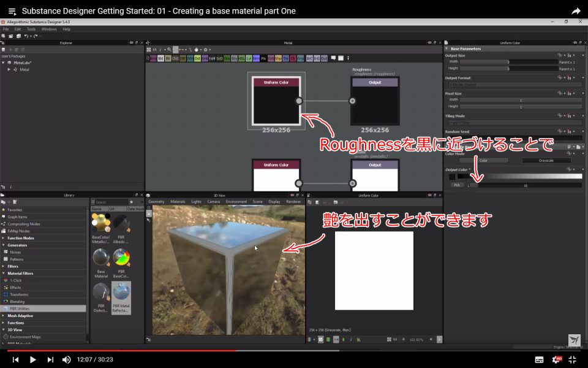Open the Tiling Mode dropdown field
Screen dimensions: 588x368
pos(515,123)
